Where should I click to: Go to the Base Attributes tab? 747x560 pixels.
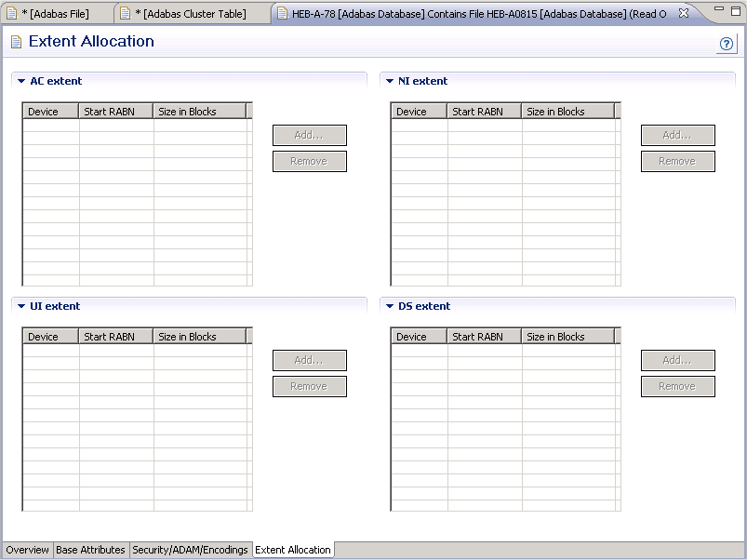tap(90, 550)
